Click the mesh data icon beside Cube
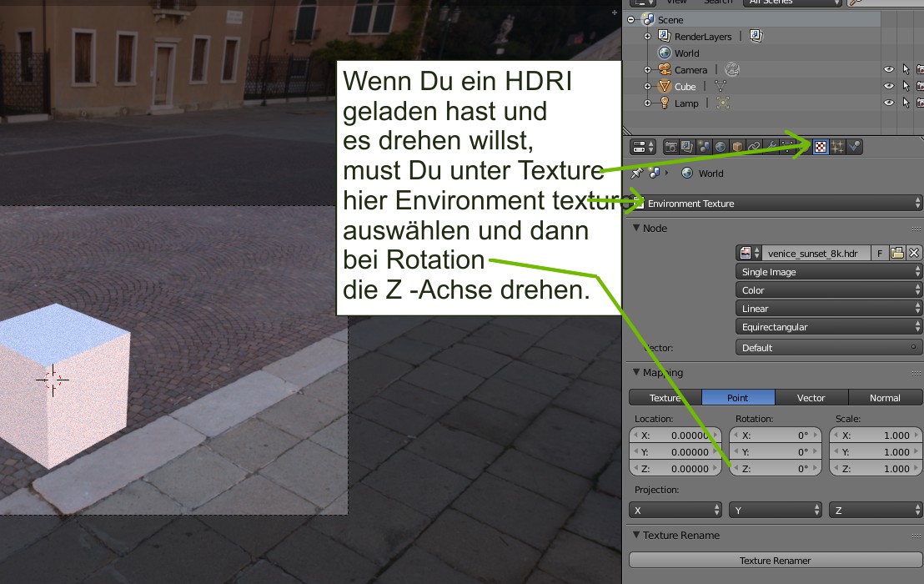The width and height of the screenshot is (924, 584). click(721, 87)
